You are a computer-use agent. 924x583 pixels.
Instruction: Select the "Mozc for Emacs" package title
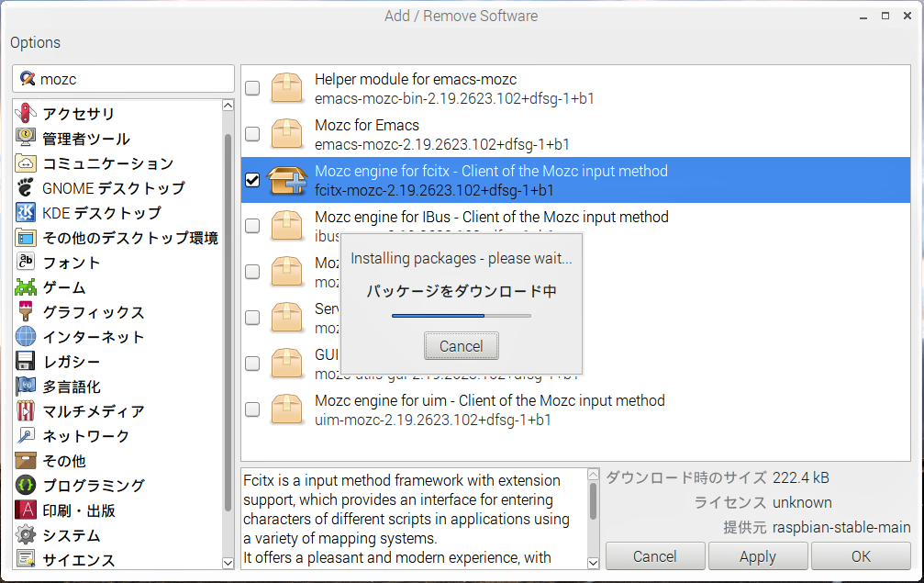(367, 125)
